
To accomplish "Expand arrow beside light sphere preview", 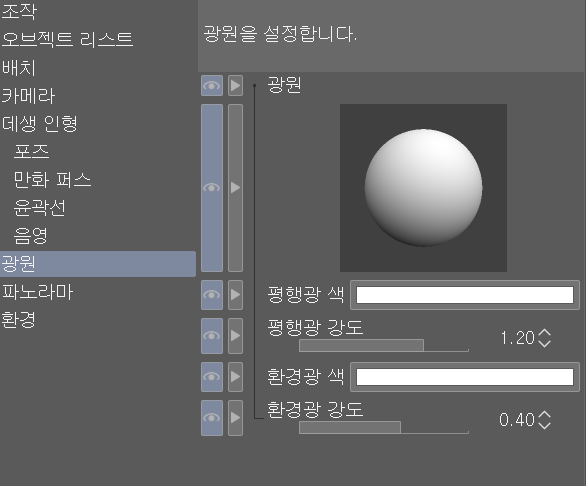I will tap(235, 188).
